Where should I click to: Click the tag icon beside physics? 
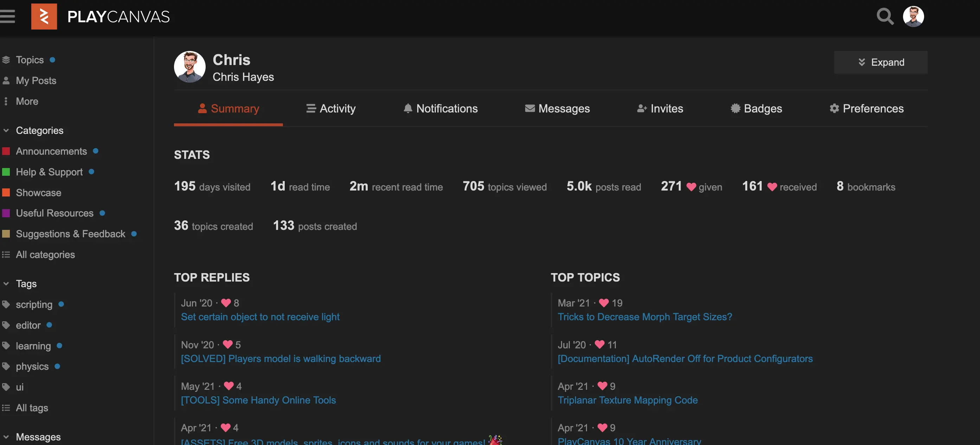6,366
